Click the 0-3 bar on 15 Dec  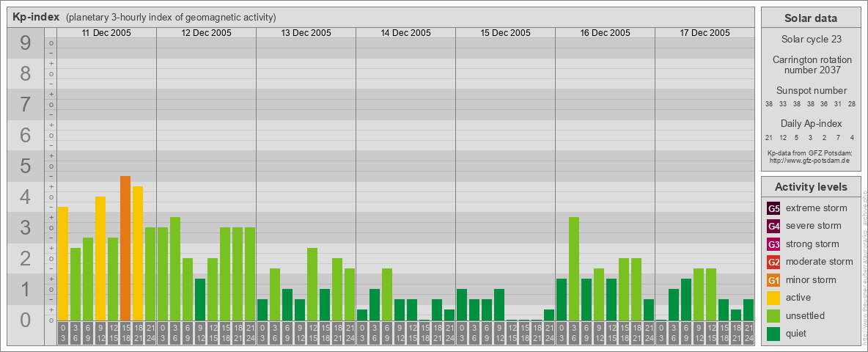pyautogui.click(x=462, y=305)
